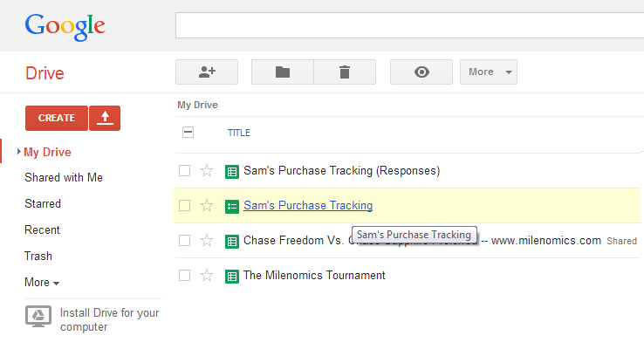Viewport: 644px width, 356px height.
Task: Click the upload arrow button beside CREATE
Action: point(105,119)
